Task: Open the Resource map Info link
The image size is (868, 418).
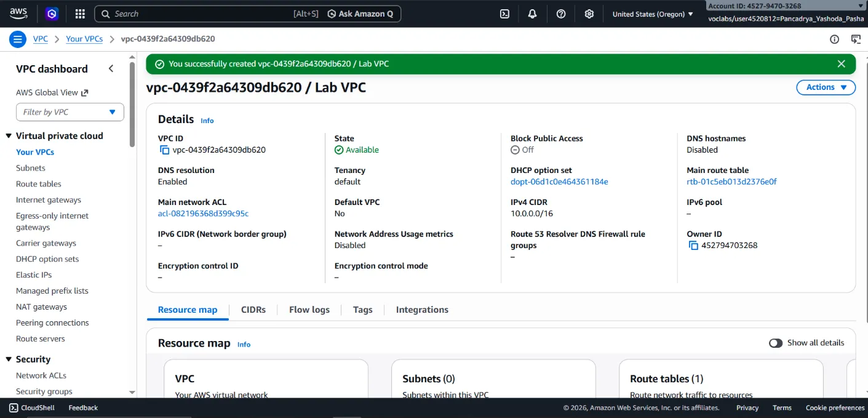Action: tap(244, 345)
